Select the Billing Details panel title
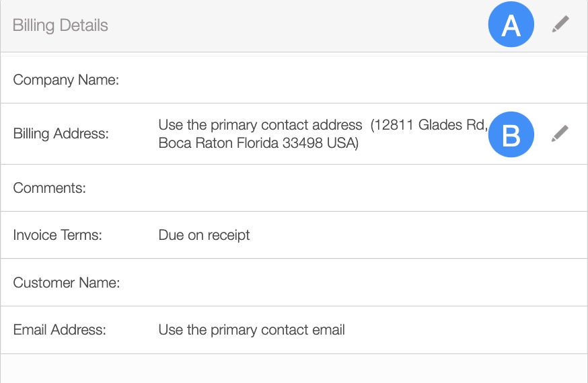Image resolution: width=588 pixels, height=383 pixels. pos(61,26)
